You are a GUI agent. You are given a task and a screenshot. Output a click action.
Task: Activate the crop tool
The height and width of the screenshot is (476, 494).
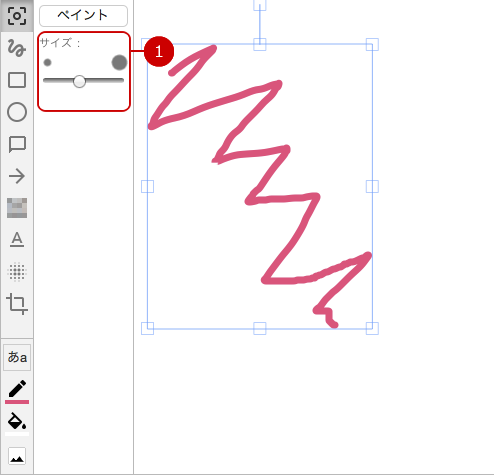17,304
